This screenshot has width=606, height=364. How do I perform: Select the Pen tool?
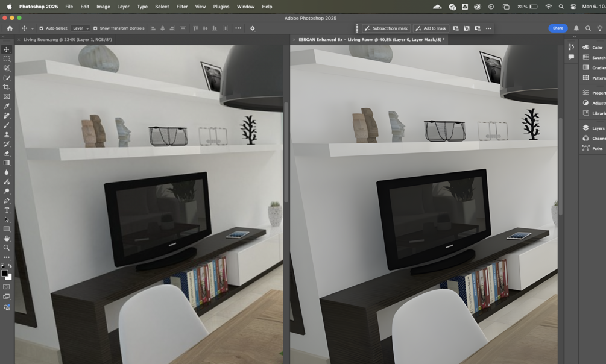(7, 201)
